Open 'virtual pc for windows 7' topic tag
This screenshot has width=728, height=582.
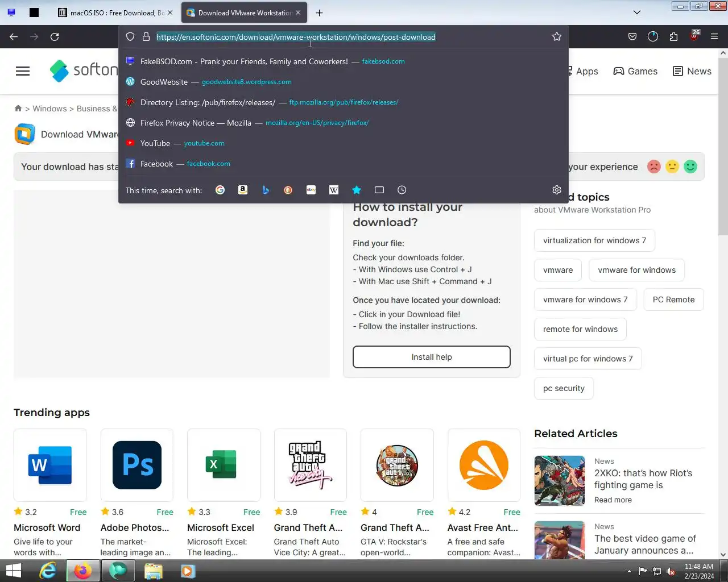[588, 359]
